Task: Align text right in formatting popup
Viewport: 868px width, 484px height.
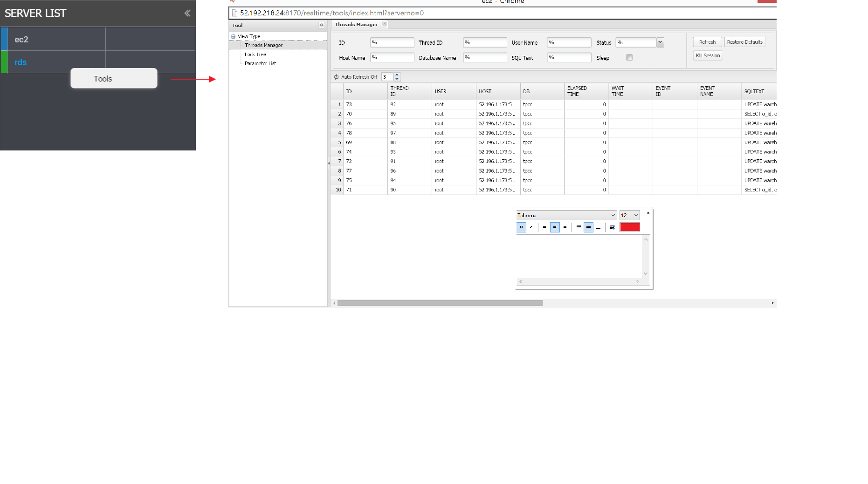Action: pyautogui.click(x=565, y=227)
